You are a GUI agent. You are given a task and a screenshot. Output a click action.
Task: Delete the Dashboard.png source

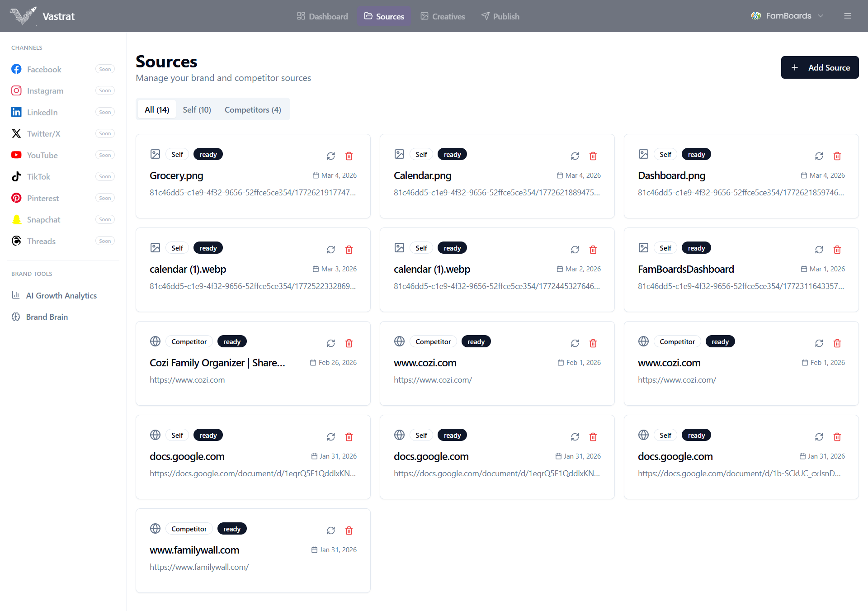(x=837, y=156)
